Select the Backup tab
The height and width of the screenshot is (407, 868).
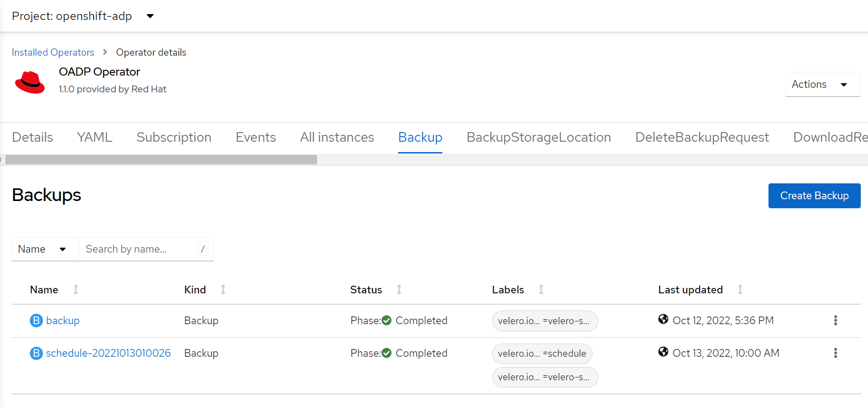point(420,137)
